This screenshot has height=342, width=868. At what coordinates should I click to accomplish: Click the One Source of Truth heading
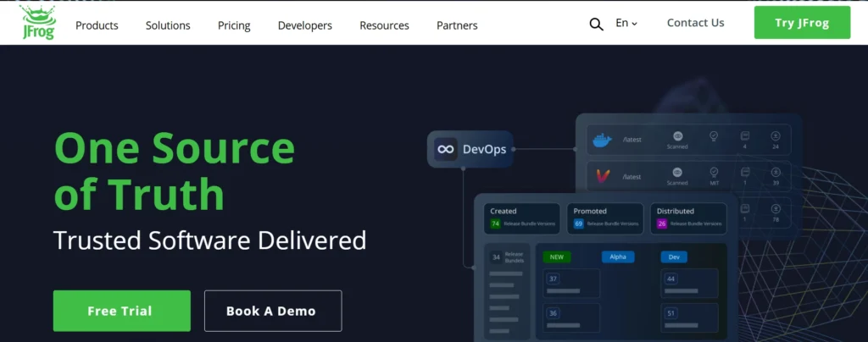(175, 171)
